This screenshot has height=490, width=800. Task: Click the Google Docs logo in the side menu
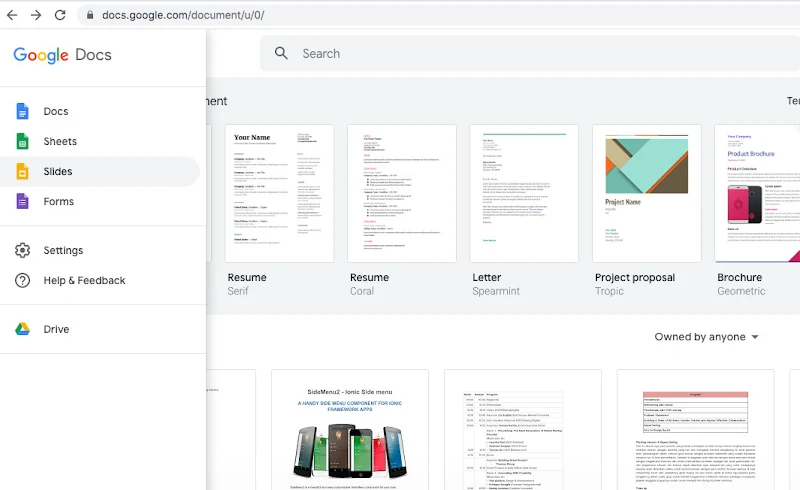point(62,55)
